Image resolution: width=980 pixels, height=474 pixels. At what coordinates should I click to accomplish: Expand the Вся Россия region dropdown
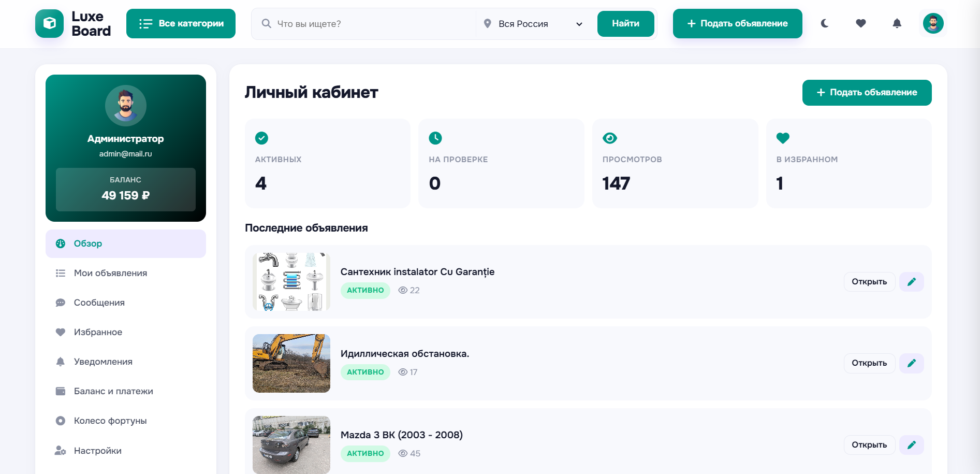click(533, 24)
